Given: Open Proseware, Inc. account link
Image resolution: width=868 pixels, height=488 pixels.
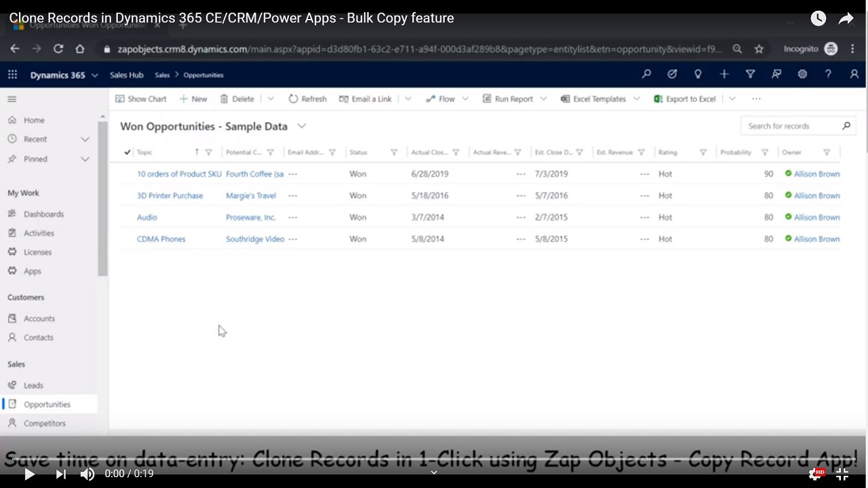Looking at the screenshot, I should pos(251,218).
